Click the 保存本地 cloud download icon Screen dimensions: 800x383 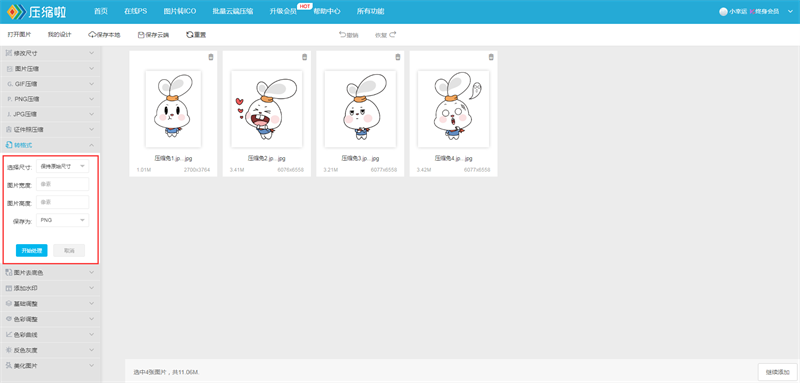(x=92, y=35)
